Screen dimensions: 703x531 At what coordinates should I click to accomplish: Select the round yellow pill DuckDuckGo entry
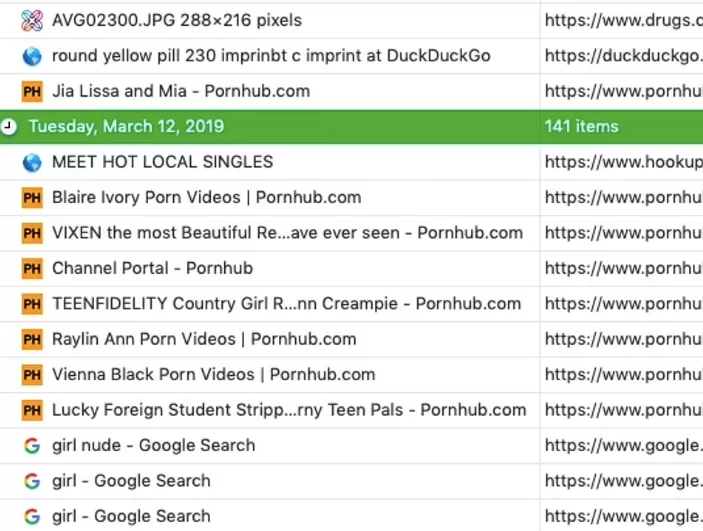271,56
